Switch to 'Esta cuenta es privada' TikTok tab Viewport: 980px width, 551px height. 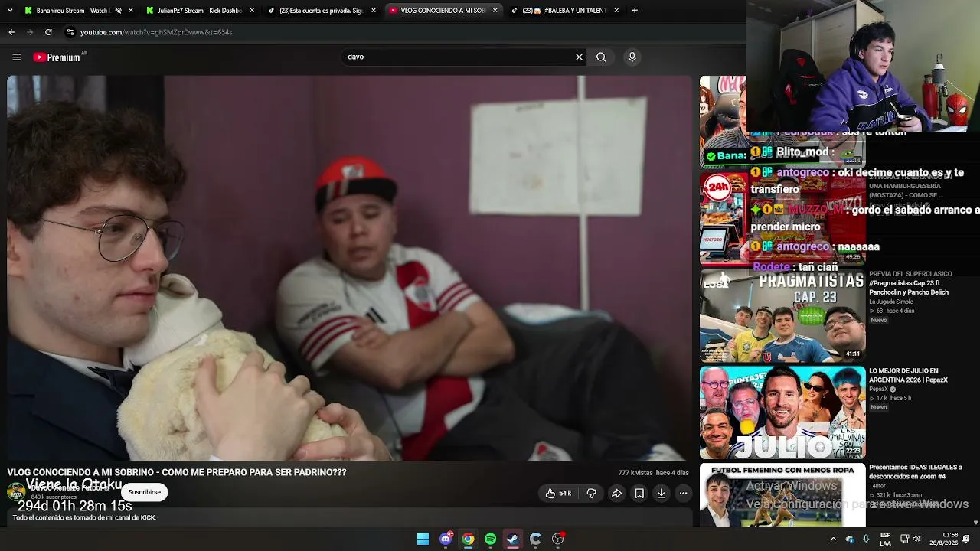pyautogui.click(x=322, y=11)
